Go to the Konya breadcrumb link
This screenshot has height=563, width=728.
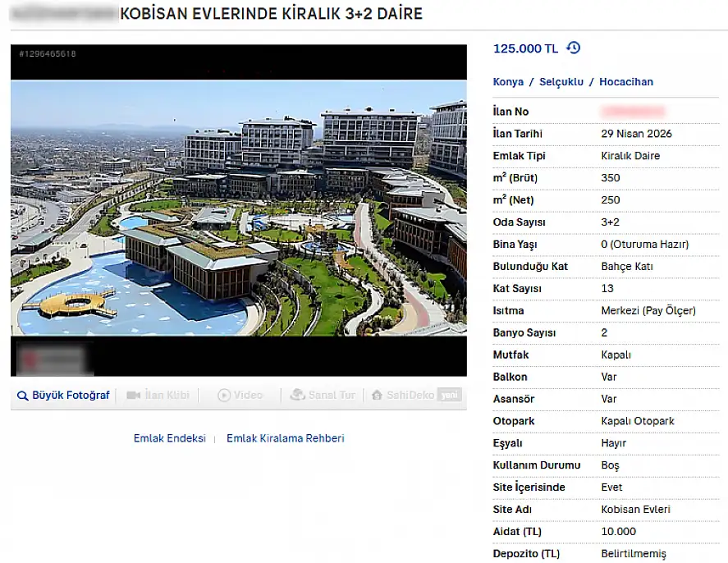pyautogui.click(x=508, y=82)
